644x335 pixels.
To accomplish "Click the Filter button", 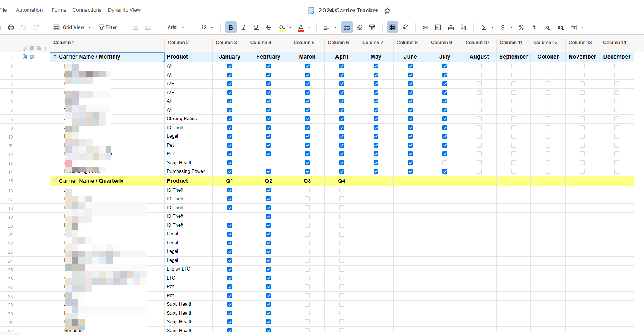I will click(x=108, y=27).
